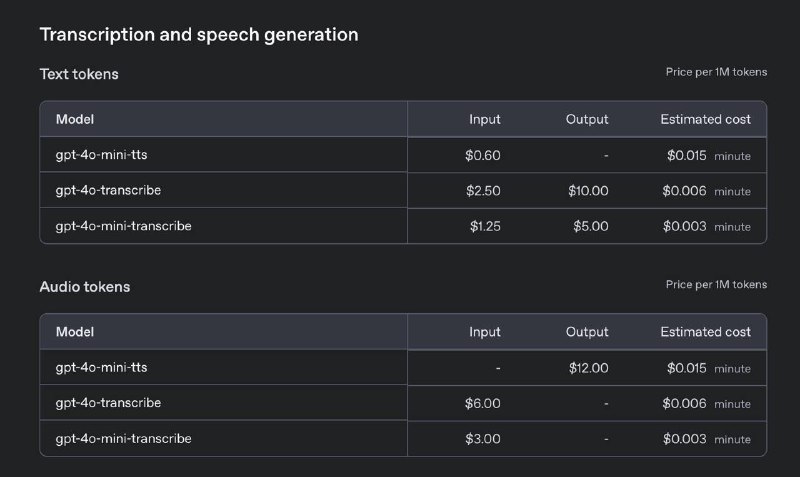Click Price per 1M tokens above Audio table
Viewport: 800px width, 477px height.
click(716, 285)
